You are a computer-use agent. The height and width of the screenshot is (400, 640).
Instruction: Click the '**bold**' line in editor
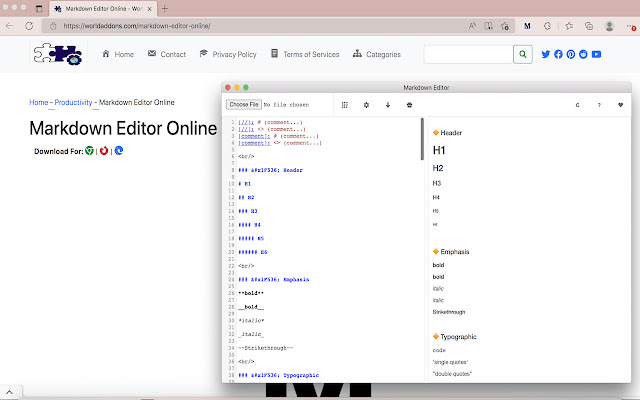(x=251, y=293)
